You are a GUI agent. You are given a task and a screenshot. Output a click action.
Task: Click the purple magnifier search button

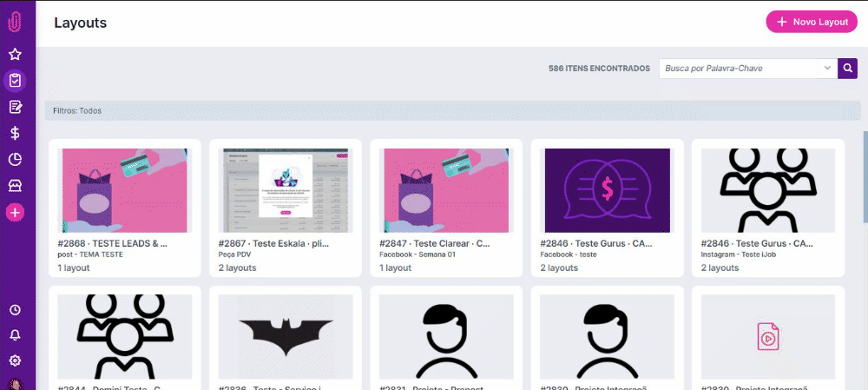(847, 69)
